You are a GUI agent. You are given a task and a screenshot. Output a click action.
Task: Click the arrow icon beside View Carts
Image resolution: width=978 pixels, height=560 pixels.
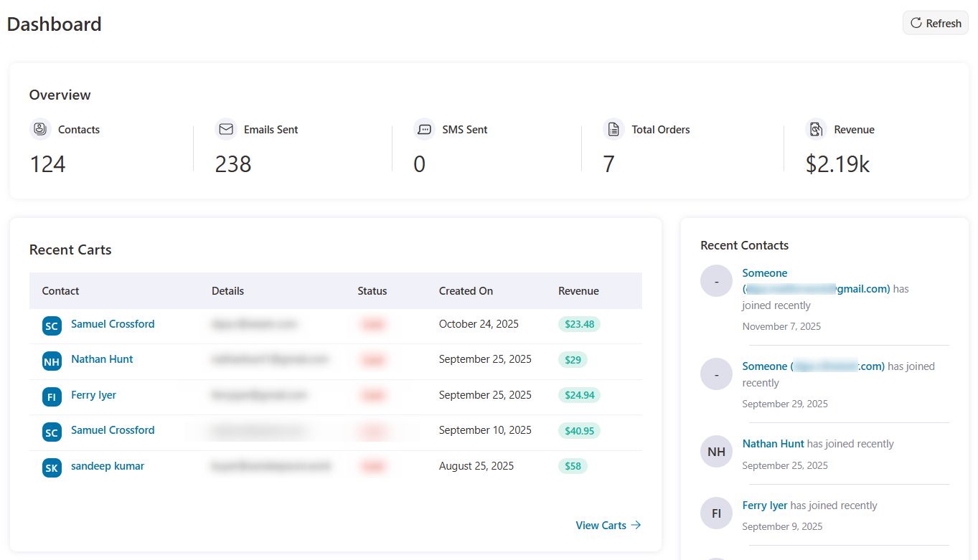636,525
